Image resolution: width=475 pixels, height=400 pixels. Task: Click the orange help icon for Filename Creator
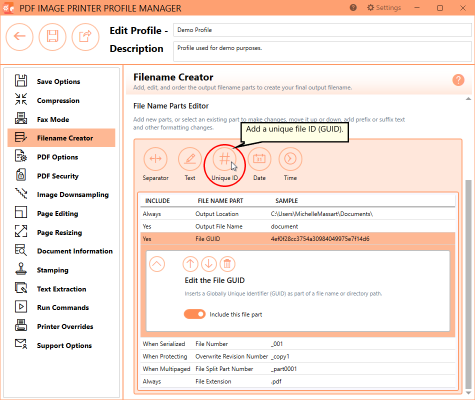(458, 80)
